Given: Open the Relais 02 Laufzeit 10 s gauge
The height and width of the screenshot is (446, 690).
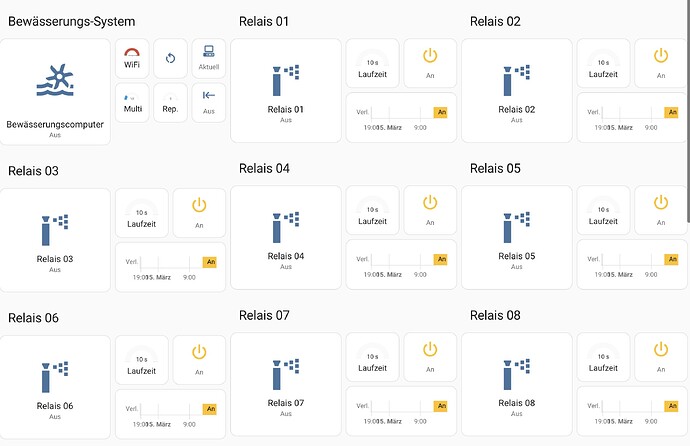Looking at the screenshot, I should click(603, 63).
